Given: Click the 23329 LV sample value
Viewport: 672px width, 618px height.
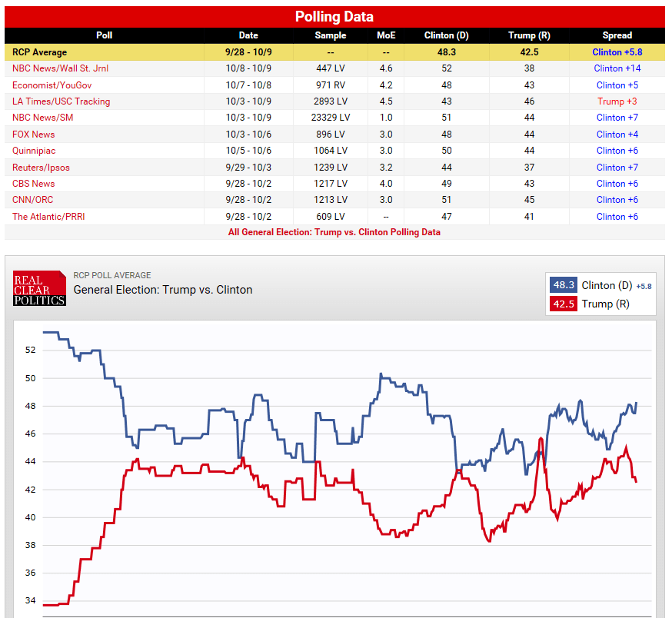Looking at the screenshot, I should pos(331,118).
